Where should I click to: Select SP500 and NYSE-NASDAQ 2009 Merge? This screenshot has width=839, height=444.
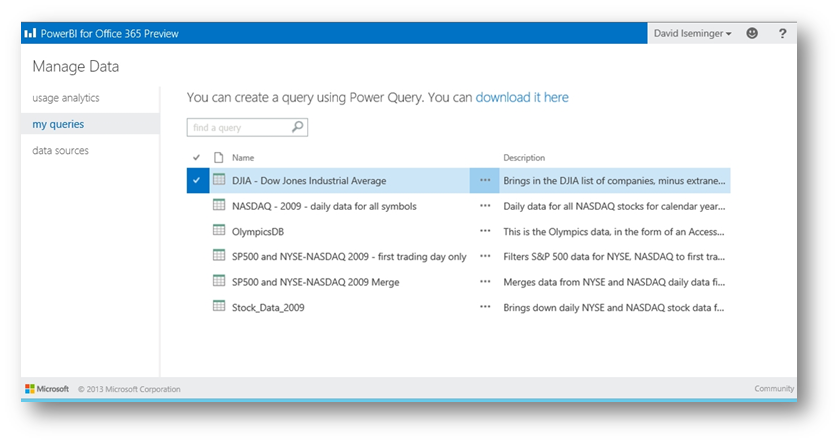click(315, 282)
